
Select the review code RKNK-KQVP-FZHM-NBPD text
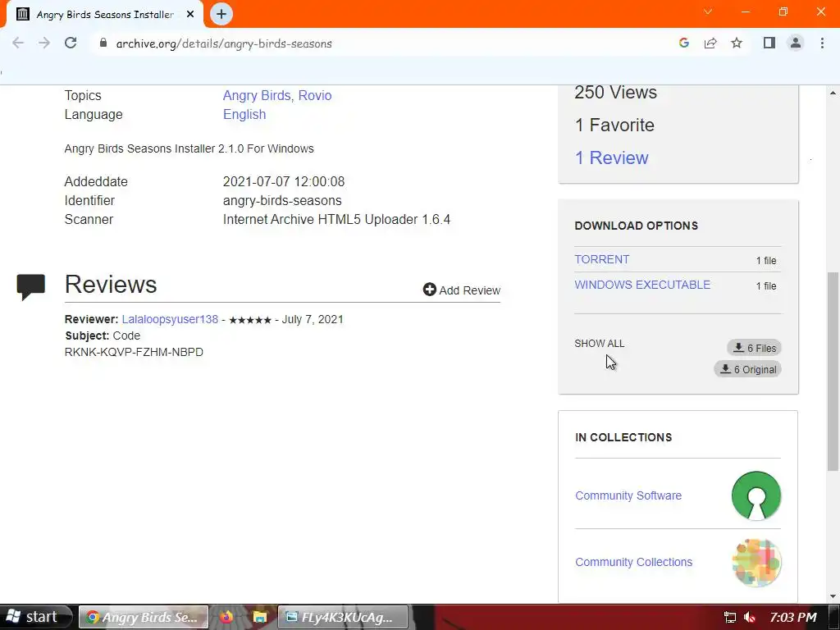click(x=134, y=352)
